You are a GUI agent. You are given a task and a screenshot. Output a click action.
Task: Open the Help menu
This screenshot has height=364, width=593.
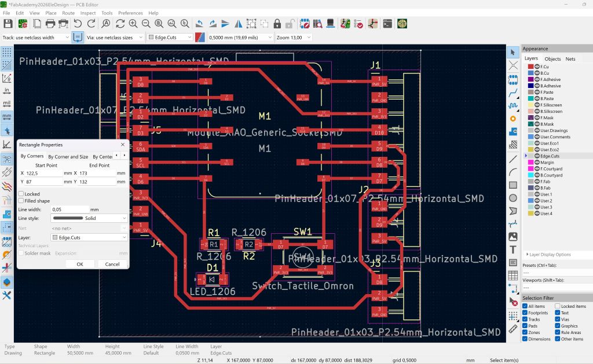153,13
